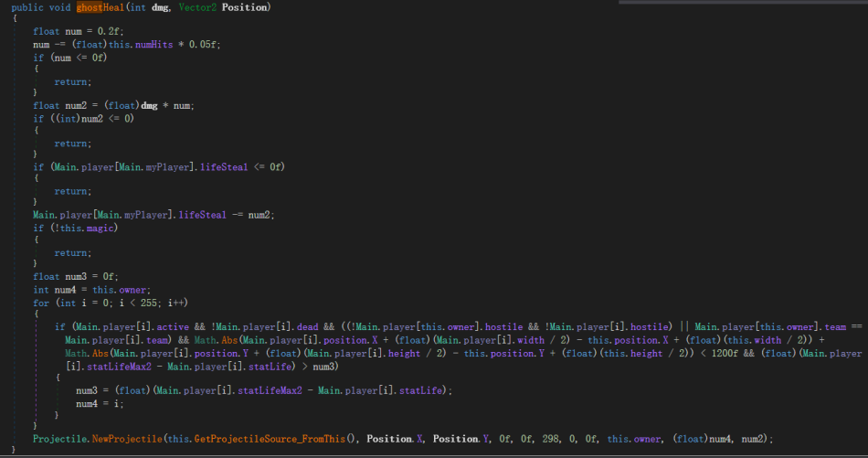This screenshot has width=868, height=458.
Task: Click the Math.Abs call before position.Y
Action: [86, 354]
